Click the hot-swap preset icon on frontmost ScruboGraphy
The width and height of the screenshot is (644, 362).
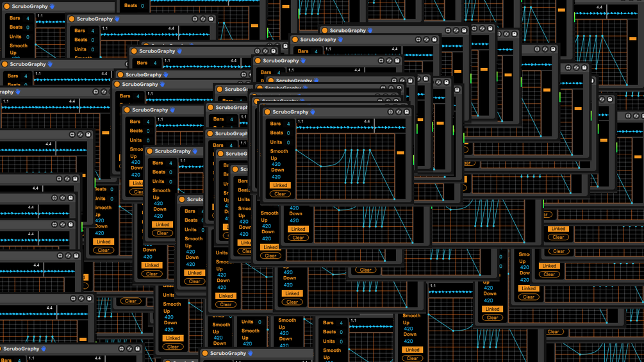399,111
